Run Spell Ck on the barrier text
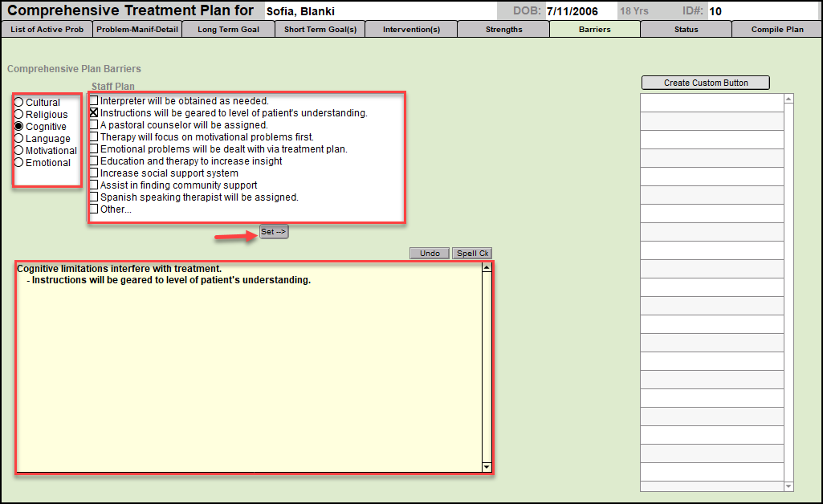The height and width of the screenshot is (504, 823). click(x=472, y=254)
